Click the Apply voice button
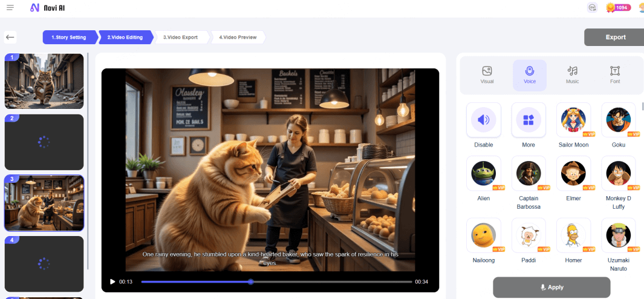The width and height of the screenshot is (644, 299). click(x=551, y=287)
